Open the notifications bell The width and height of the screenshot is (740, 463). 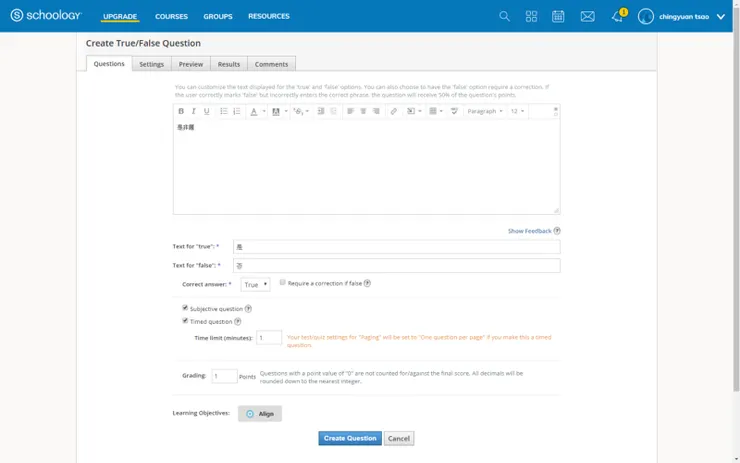point(617,17)
